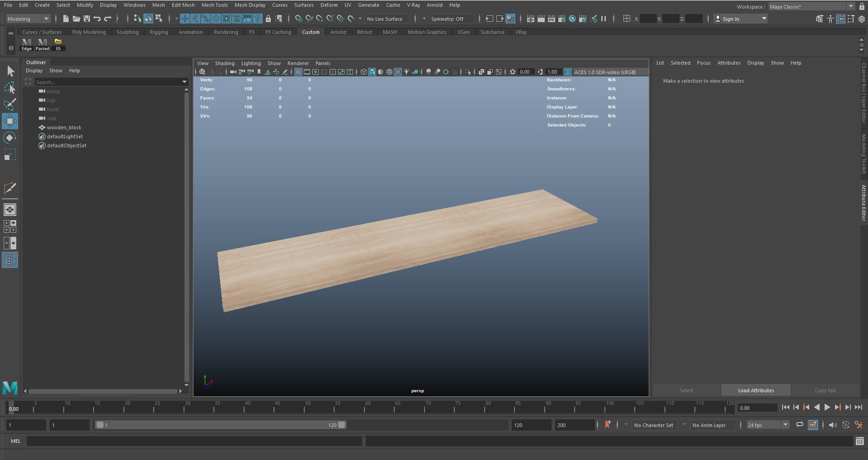Open the Outliner Display menu
The image size is (868, 460).
click(34, 70)
